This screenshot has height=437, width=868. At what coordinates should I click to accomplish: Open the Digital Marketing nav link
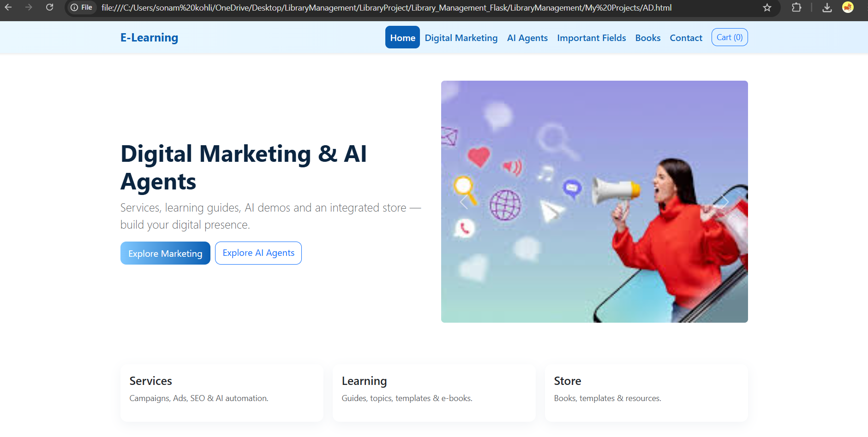(x=461, y=38)
